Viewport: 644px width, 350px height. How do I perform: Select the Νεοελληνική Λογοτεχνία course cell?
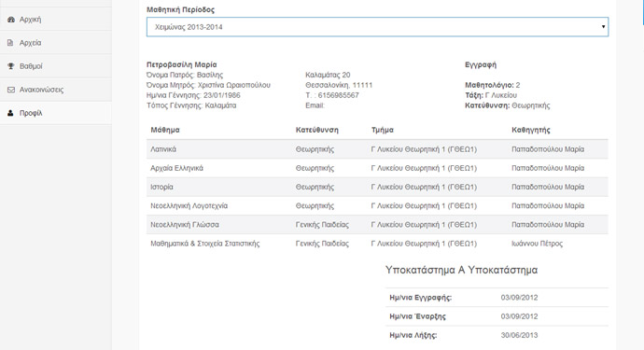pos(189,206)
